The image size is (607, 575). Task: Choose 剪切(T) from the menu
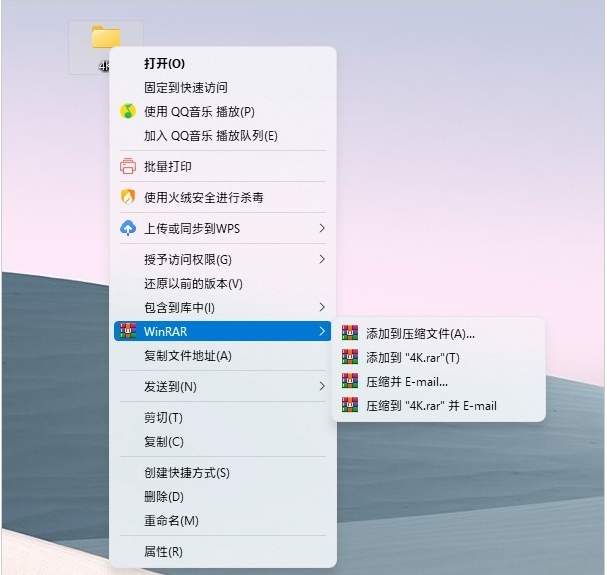tap(223, 417)
